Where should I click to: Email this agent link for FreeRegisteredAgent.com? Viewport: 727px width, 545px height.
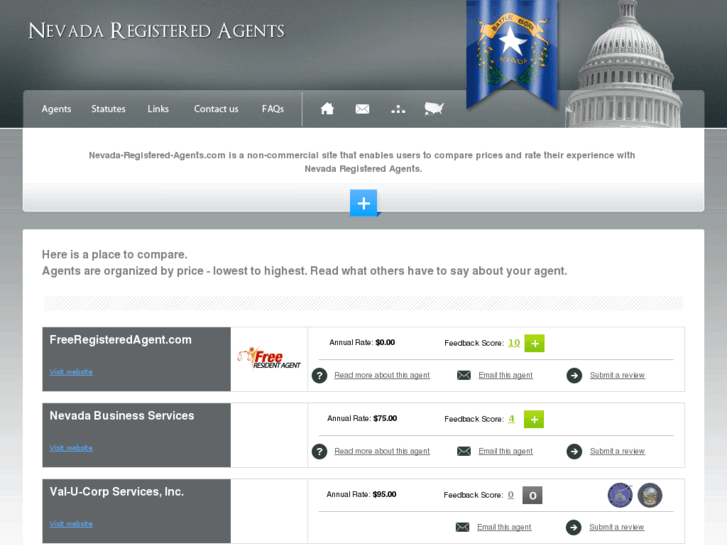pyautogui.click(x=505, y=375)
